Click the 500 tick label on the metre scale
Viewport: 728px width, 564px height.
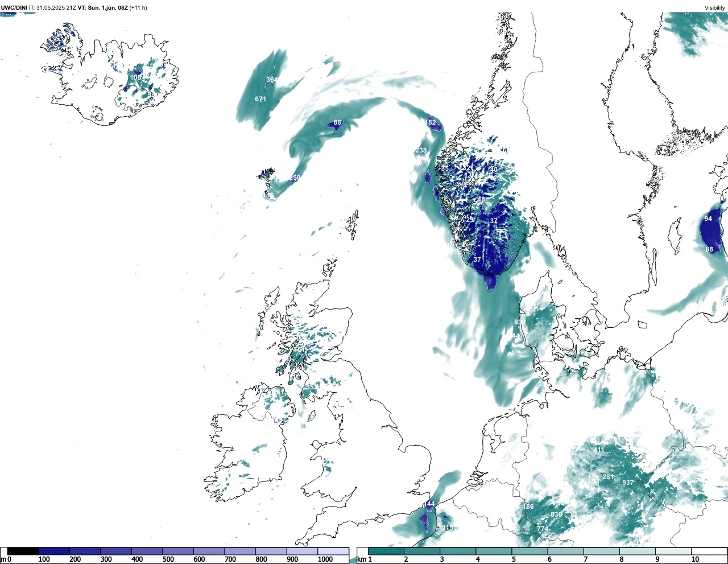tap(168, 559)
